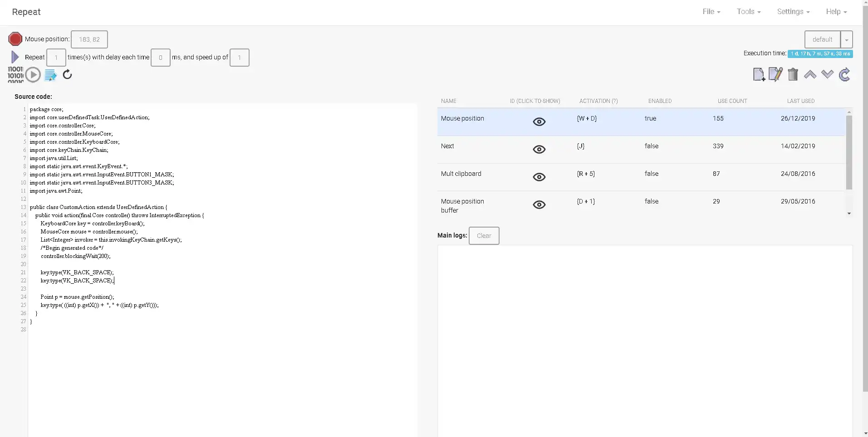Clear the main logs

coord(484,236)
